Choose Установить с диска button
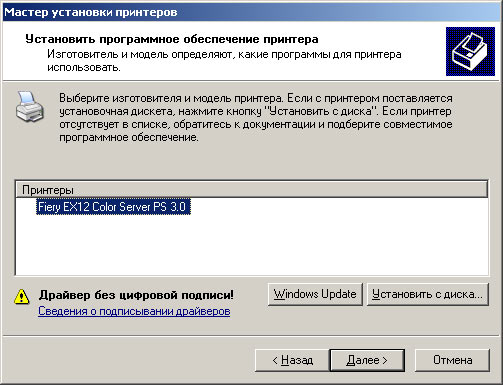 tap(428, 294)
